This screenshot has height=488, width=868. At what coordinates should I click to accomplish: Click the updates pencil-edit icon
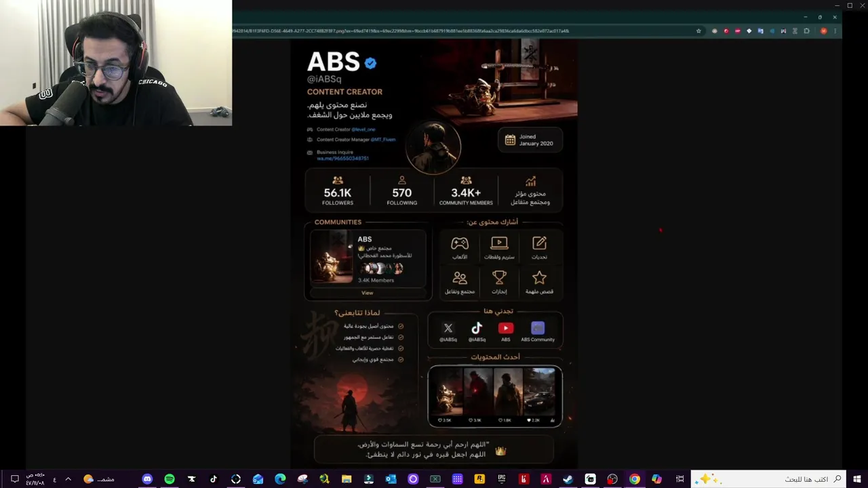(539, 243)
